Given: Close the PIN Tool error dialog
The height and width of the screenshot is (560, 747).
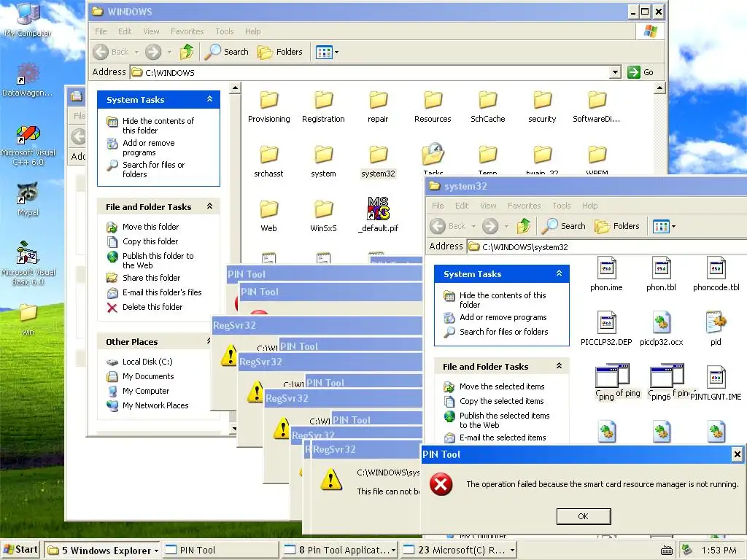Looking at the screenshot, I should tap(737, 454).
